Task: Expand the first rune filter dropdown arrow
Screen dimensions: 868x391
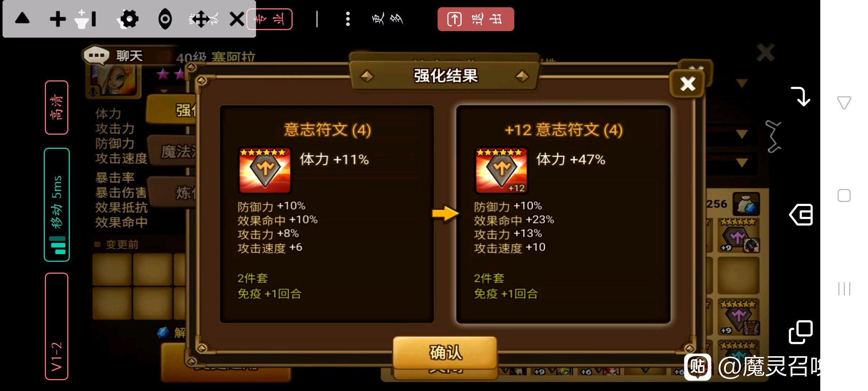Action: tap(742, 84)
